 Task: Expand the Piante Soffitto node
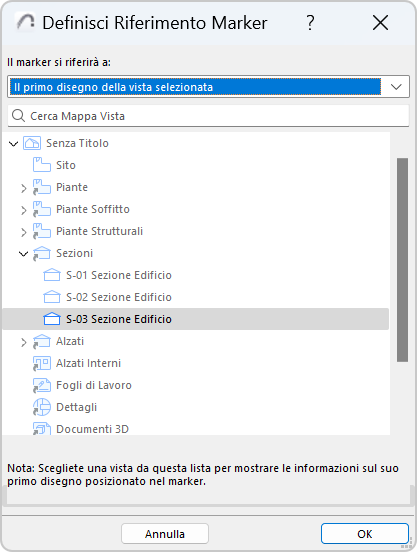pos(24,211)
